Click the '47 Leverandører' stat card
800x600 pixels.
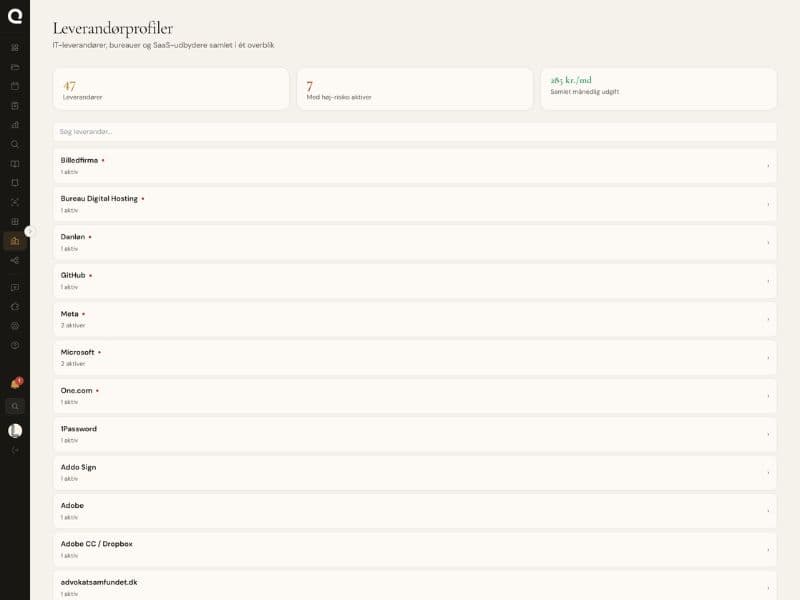point(171,89)
